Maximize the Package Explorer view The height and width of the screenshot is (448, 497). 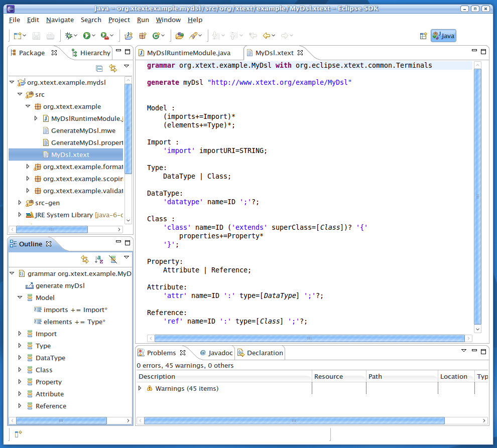pyautogui.click(x=128, y=51)
